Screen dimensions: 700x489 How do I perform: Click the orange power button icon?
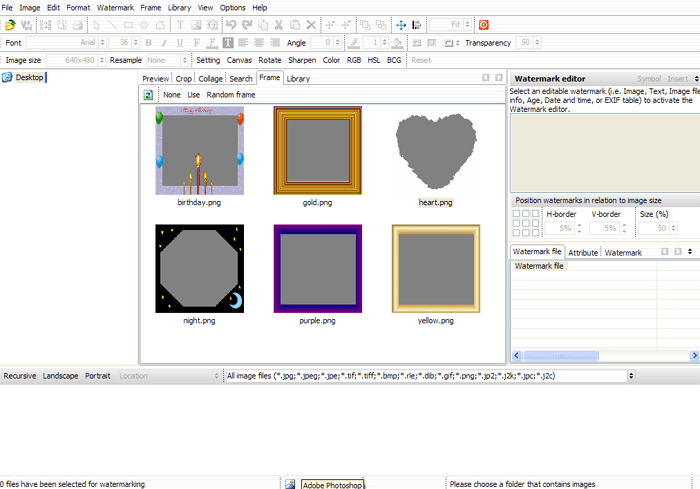pyautogui.click(x=483, y=25)
